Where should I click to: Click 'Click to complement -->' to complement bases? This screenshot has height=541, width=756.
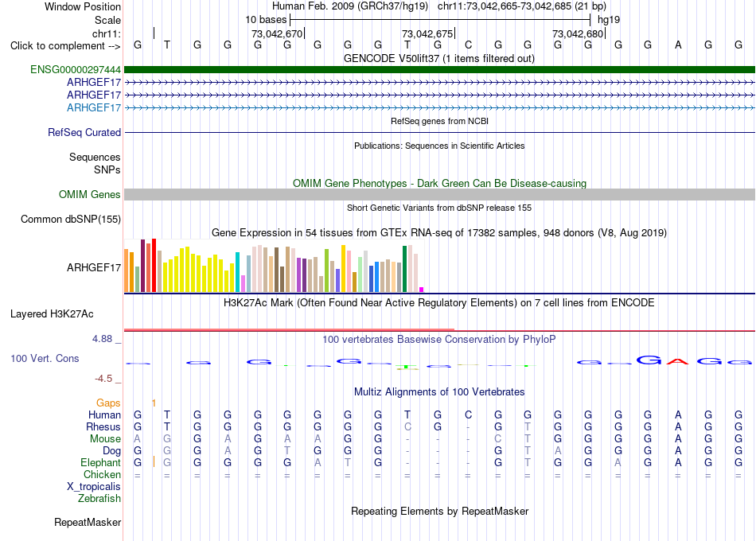(x=65, y=46)
